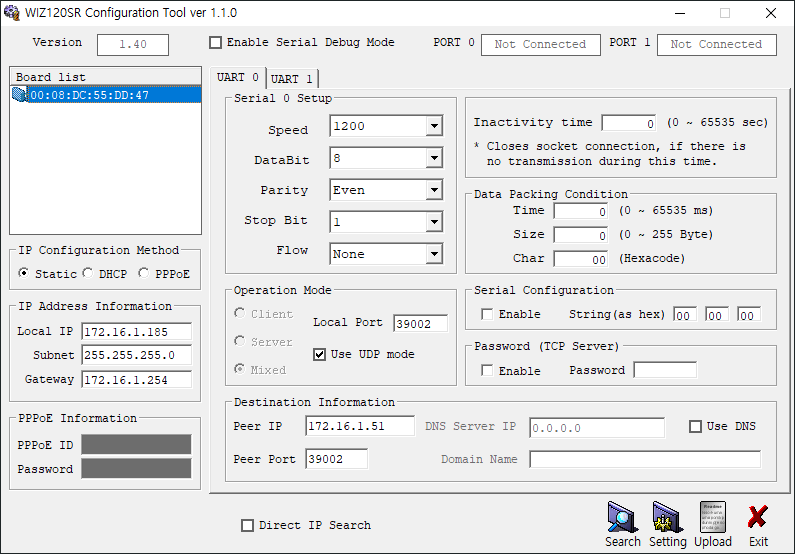Select Static IP configuration radio
Viewport: 795px width, 554px height.
[x=23, y=273]
